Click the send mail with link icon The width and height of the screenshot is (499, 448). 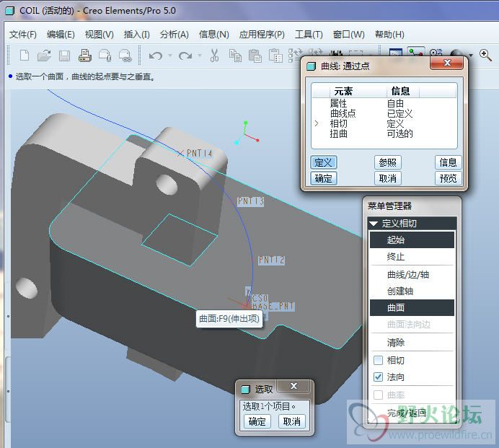click(x=125, y=56)
